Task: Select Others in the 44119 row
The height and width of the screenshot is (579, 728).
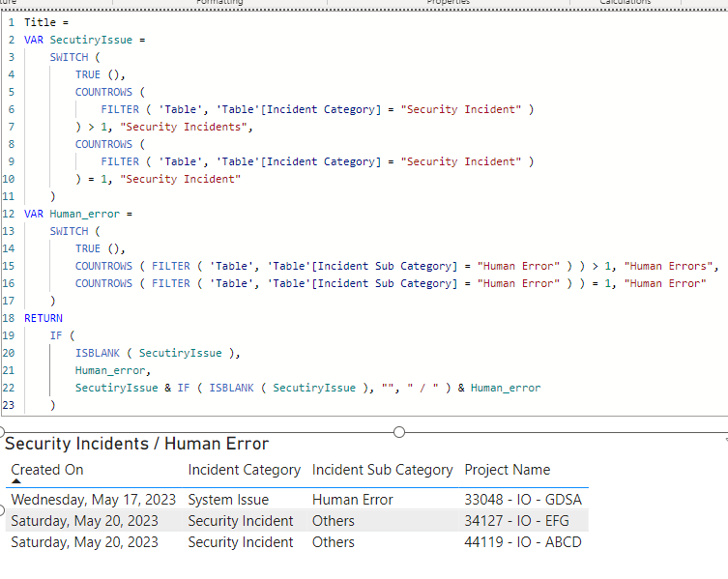Action: (333, 542)
